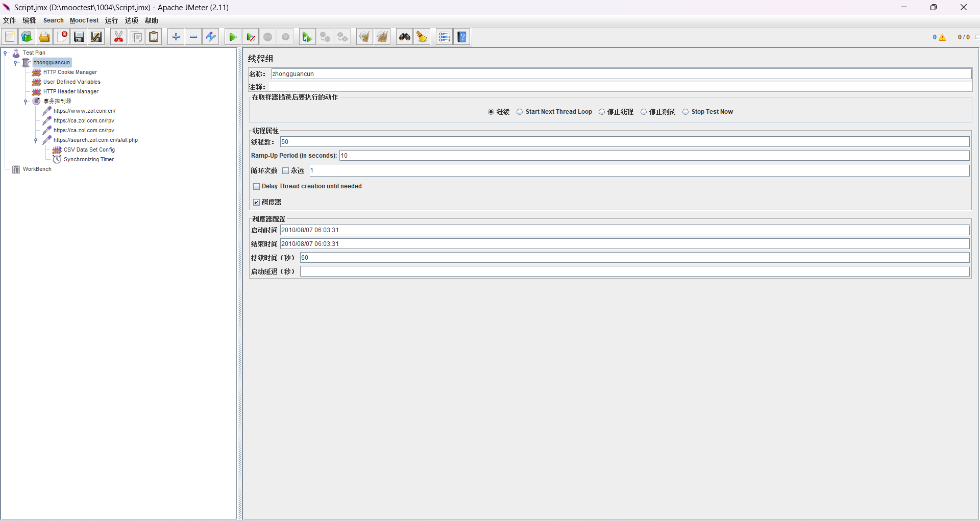
Task: Click the 线程数 field showing 50
Action: click(x=625, y=142)
